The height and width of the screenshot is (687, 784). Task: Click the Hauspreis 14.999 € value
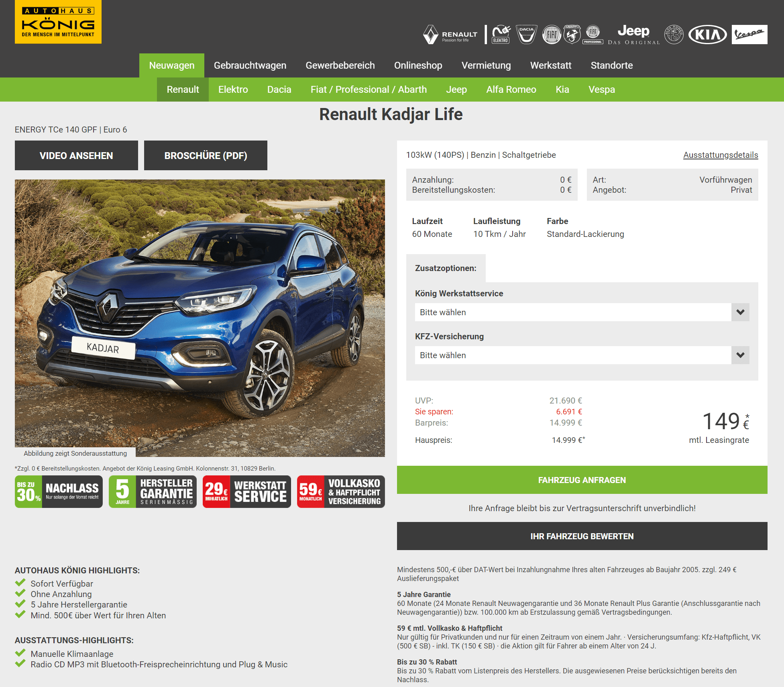(x=568, y=440)
